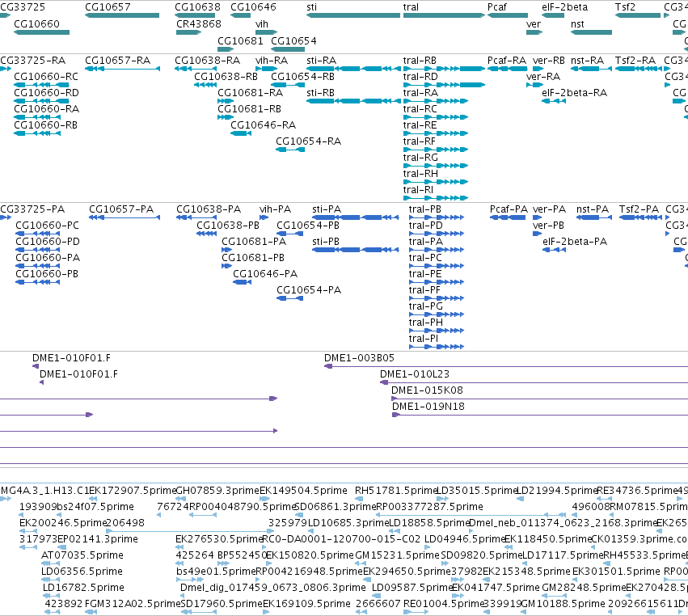Select the CG10654-RA transcript
This screenshot has width=688, height=616.
pos(290,150)
